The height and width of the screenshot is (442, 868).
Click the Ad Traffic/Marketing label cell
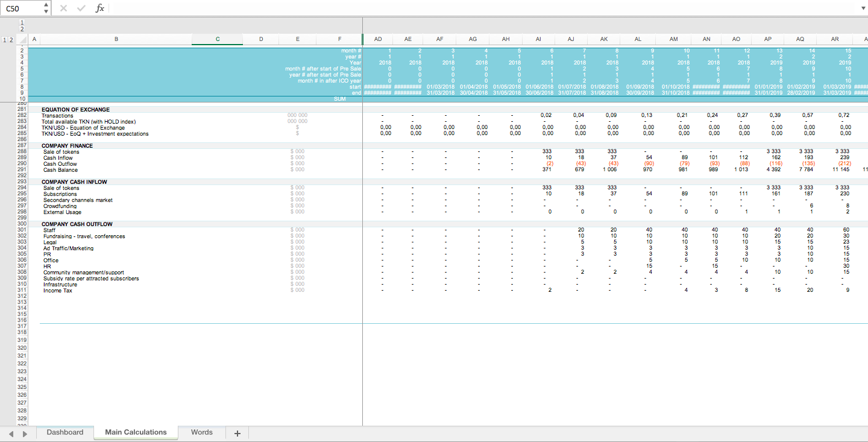pyautogui.click(x=68, y=248)
